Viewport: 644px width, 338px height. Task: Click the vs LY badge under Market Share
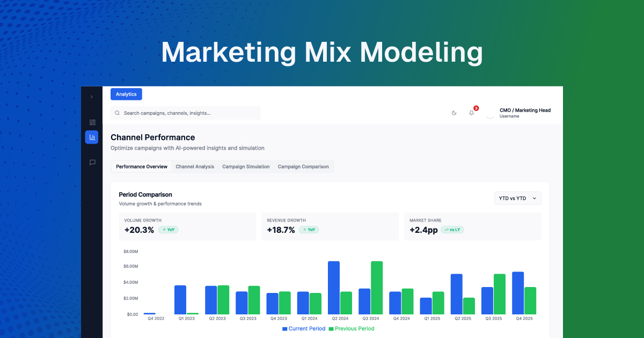452,230
